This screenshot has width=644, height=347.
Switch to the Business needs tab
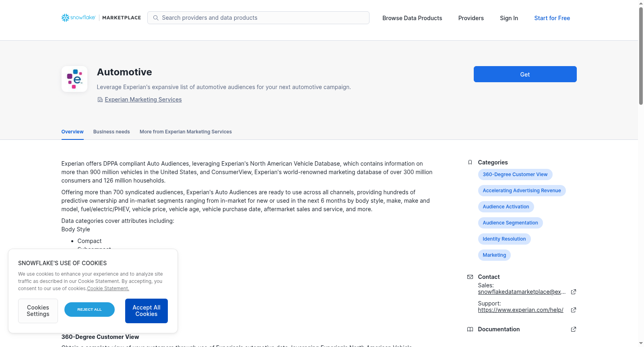[x=111, y=132]
